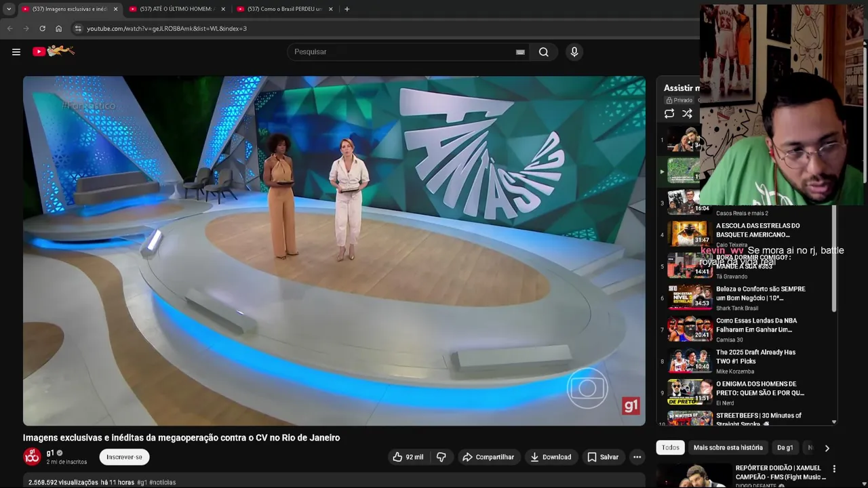This screenshot has height=488, width=868.
Task: Click the Privado playlist privacy label
Action: pyautogui.click(x=679, y=100)
